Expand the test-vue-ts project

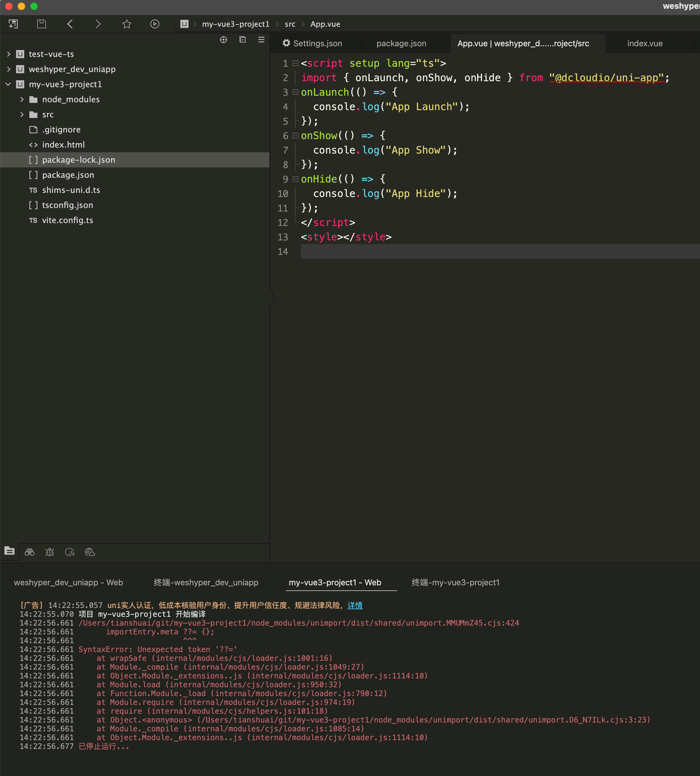pyautogui.click(x=8, y=54)
